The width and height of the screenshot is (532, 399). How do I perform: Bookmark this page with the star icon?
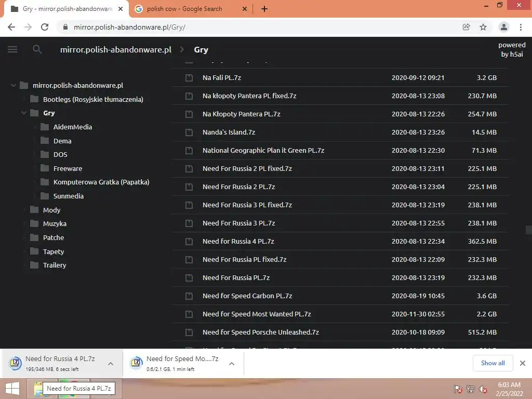click(483, 27)
